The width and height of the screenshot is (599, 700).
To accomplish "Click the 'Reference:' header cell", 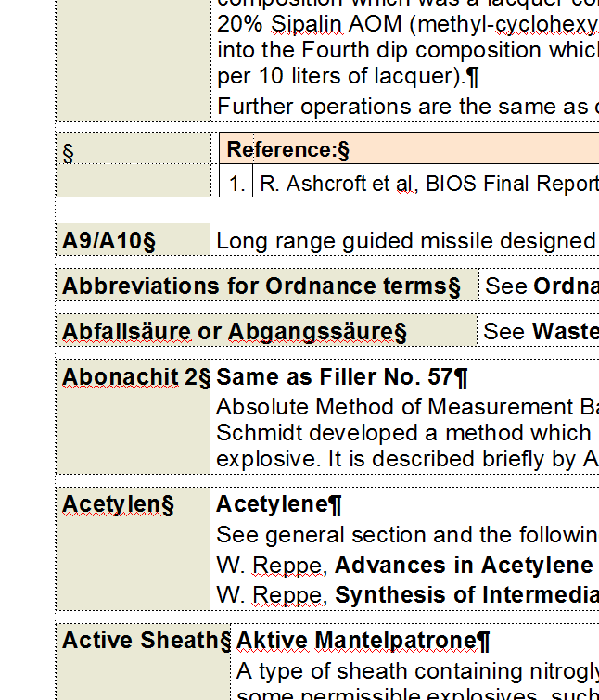I will pyautogui.click(x=409, y=148).
